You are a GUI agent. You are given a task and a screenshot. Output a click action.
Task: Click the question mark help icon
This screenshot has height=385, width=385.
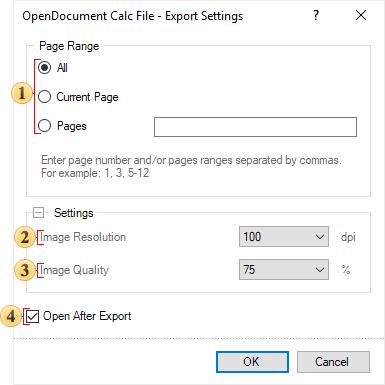316,15
